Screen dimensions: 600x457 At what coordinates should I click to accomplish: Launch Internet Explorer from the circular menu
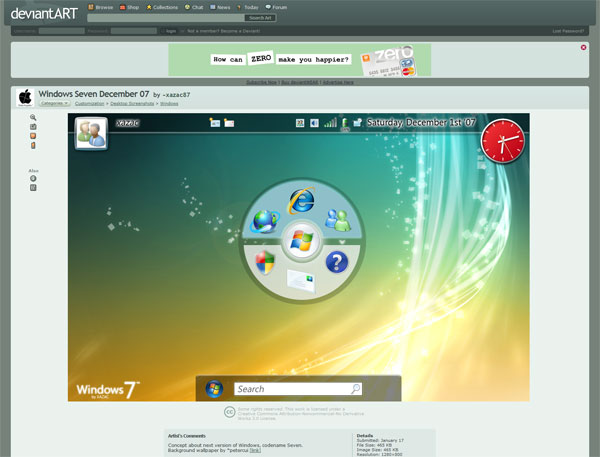[302, 201]
